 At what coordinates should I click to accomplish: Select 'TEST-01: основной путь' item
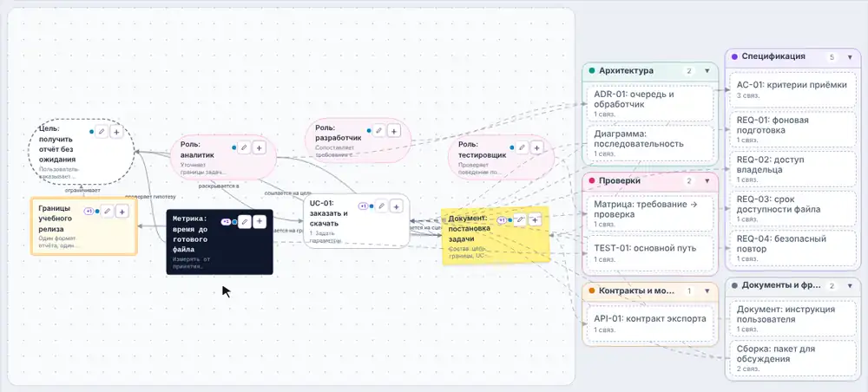pos(650,252)
